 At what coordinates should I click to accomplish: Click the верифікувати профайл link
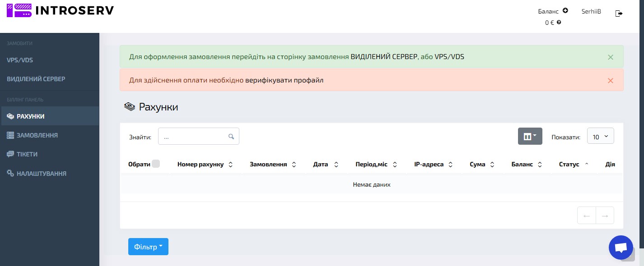(284, 80)
